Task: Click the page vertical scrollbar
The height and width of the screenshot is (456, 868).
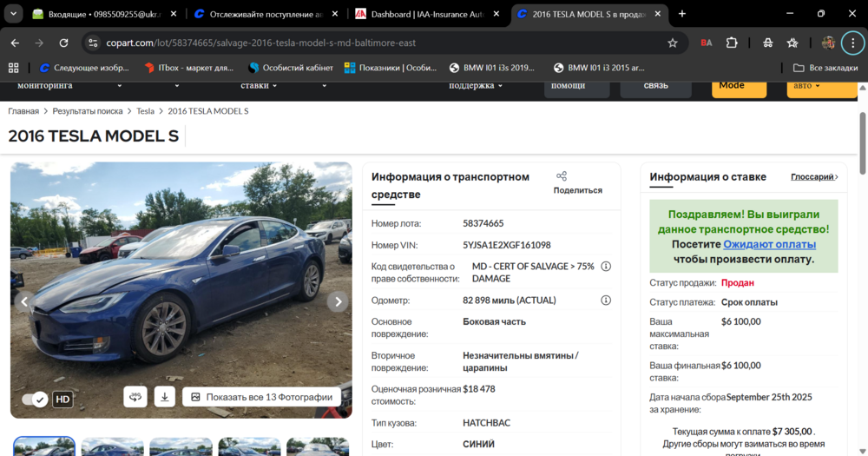Action: pos(863,143)
